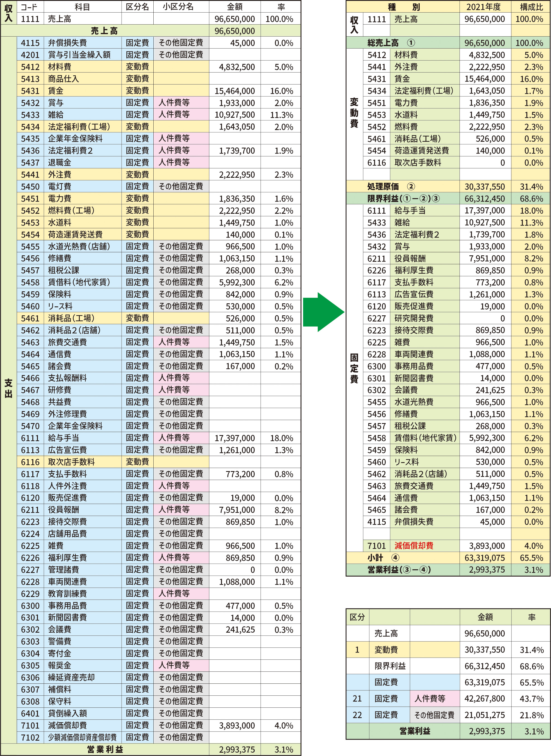Select the 21.8% rate cell
Image resolution: width=551 pixels, height=756 pixels.
coord(531,715)
